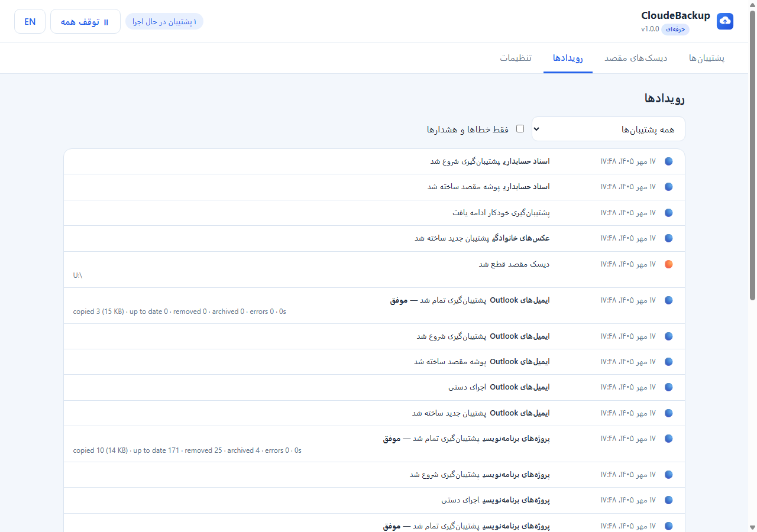Click the dot for 'پروژه‌های برنامه‌نویسی' row showing 'copied 10'
Viewport: 757px width, 532px height.
(669, 439)
